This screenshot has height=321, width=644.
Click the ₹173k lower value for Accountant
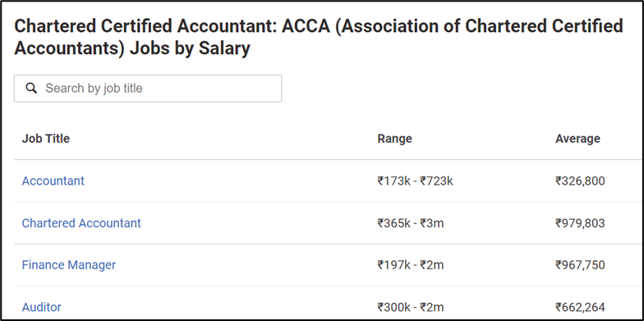393,181
